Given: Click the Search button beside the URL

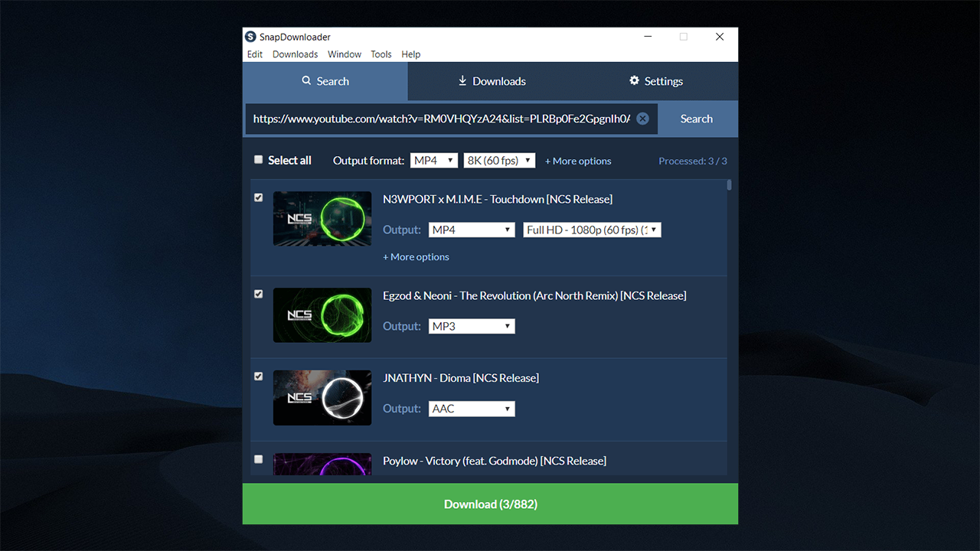Looking at the screenshot, I should [x=696, y=119].
